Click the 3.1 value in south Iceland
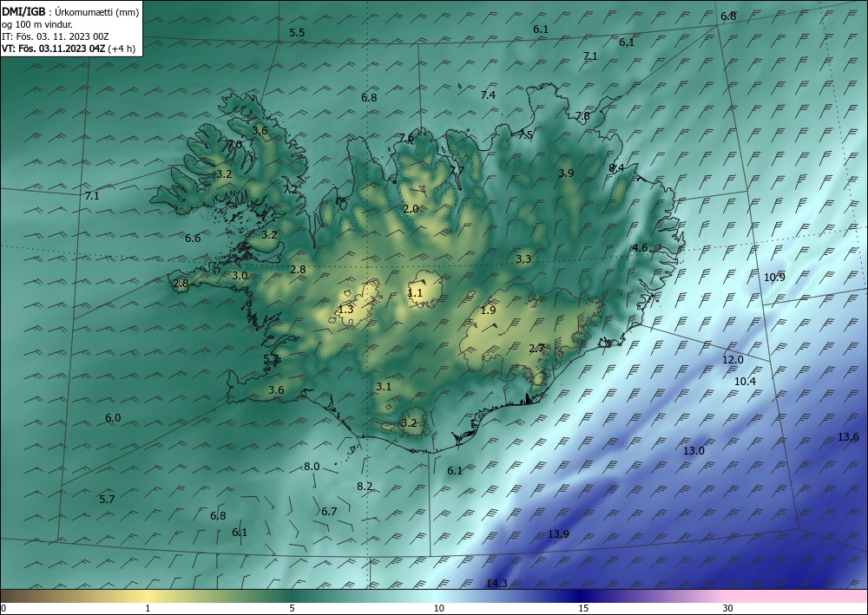The width and height of the screenshot is (868, 615). [384, 387]
